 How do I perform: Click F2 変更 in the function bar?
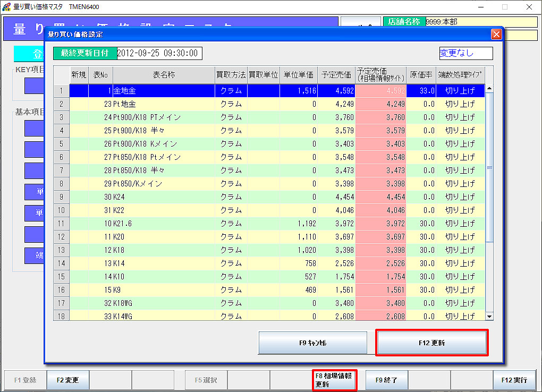(x=67, y=380)
